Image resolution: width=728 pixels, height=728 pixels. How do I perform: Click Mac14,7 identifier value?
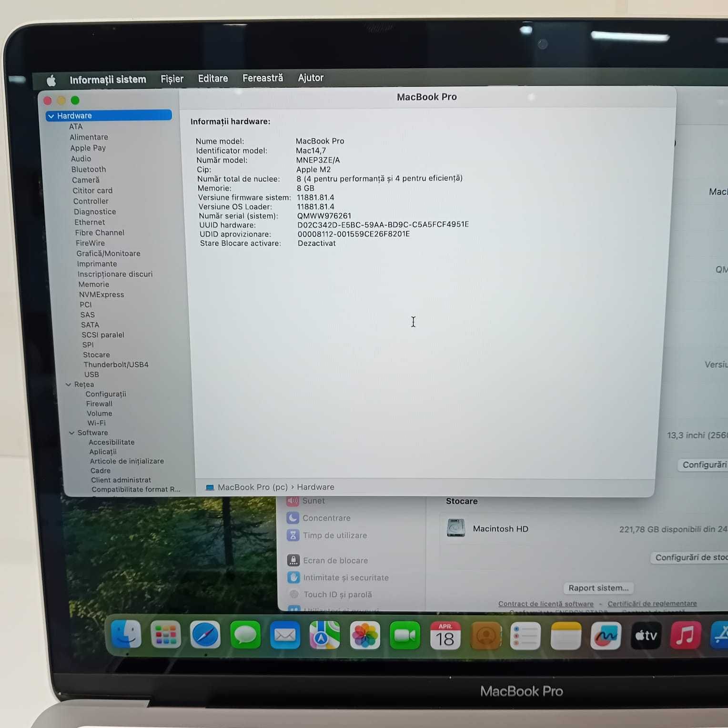[x=311, y=151]
